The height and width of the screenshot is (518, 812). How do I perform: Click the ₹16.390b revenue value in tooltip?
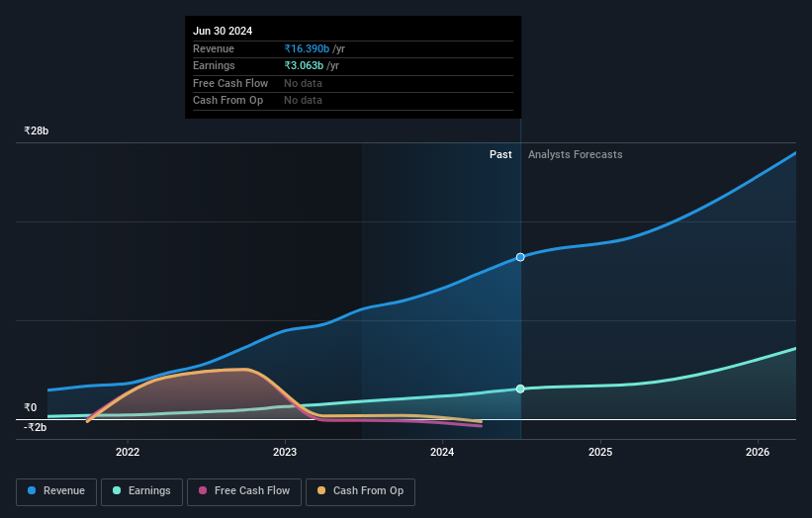(x=307, y=48)
